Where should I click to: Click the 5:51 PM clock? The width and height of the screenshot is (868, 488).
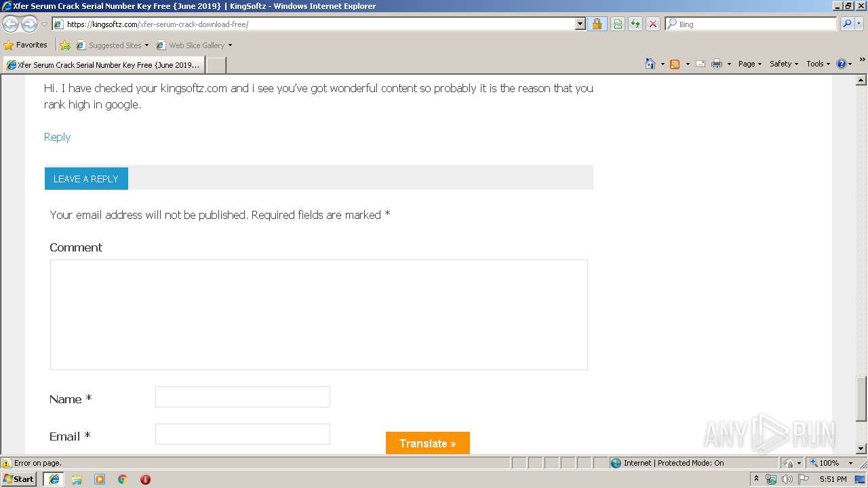tap(833, 479)
